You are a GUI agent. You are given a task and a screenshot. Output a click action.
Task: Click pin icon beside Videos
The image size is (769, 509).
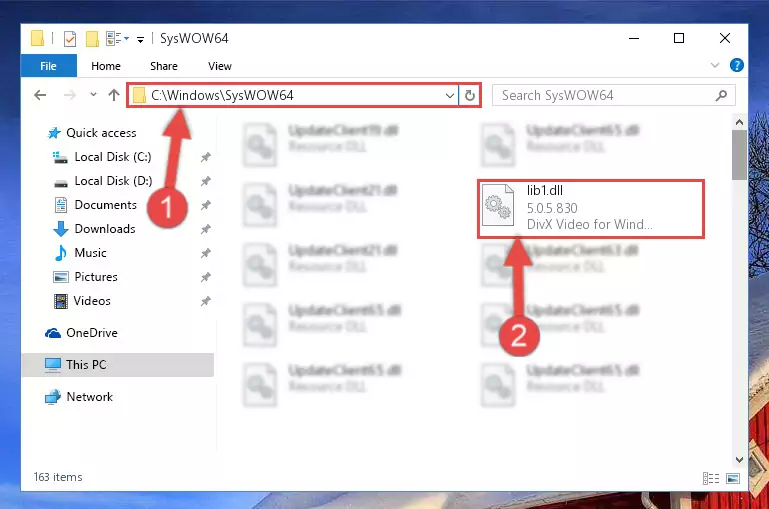pyautogui.click(x=205, y=301)
